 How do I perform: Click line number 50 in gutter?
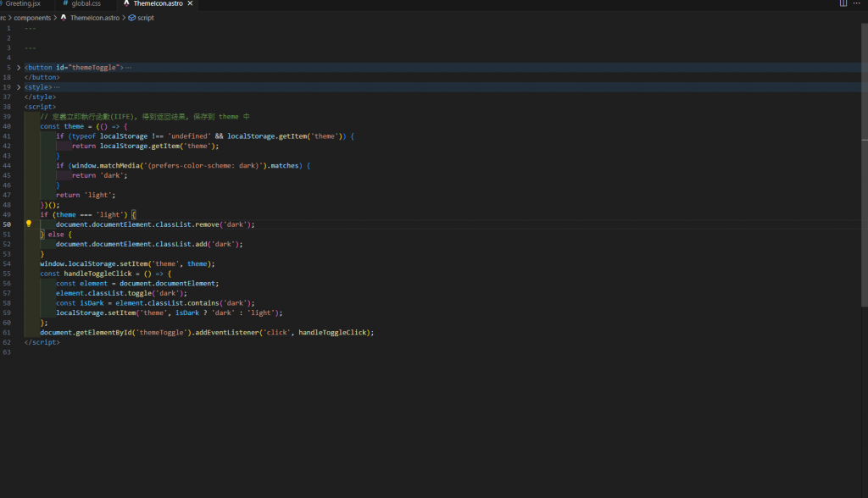[x=7, y=224]
